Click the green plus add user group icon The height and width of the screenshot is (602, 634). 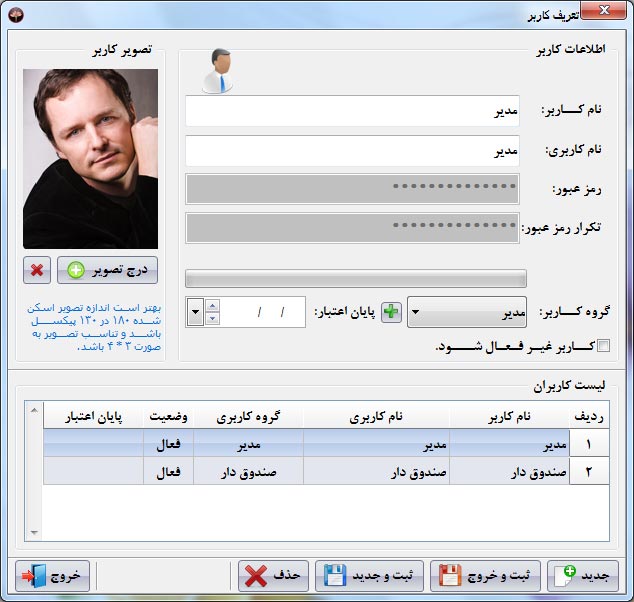tap(391, 312)
